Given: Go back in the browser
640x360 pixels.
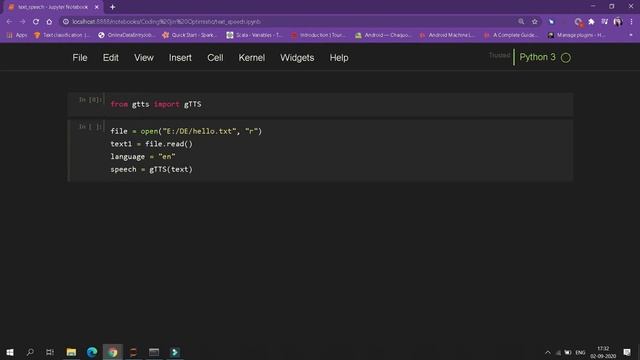Looking at the screenshot, I should 9,22.
